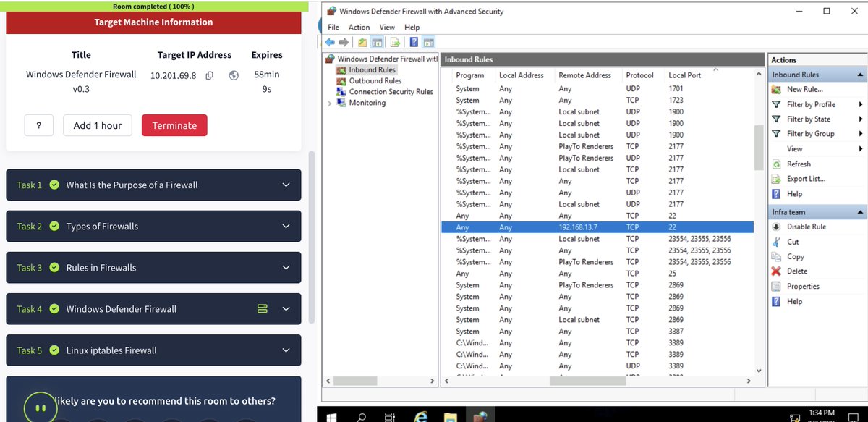Click the Terminate button
The image size is (868, 422).
[x=174, y=125]
